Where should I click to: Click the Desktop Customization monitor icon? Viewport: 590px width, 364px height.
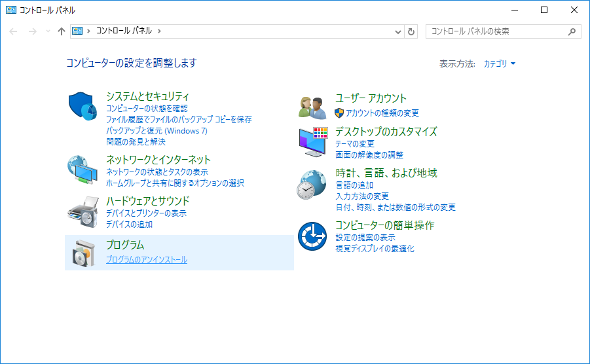click(312, 142)
